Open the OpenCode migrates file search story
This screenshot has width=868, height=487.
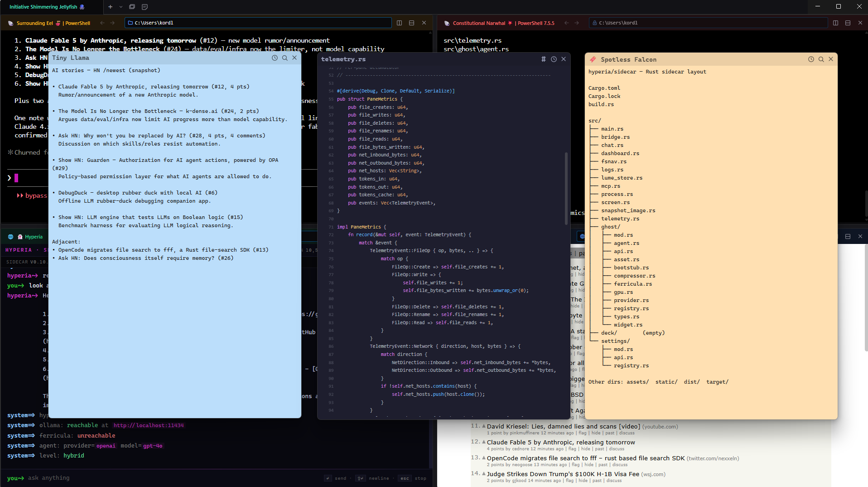586,458
